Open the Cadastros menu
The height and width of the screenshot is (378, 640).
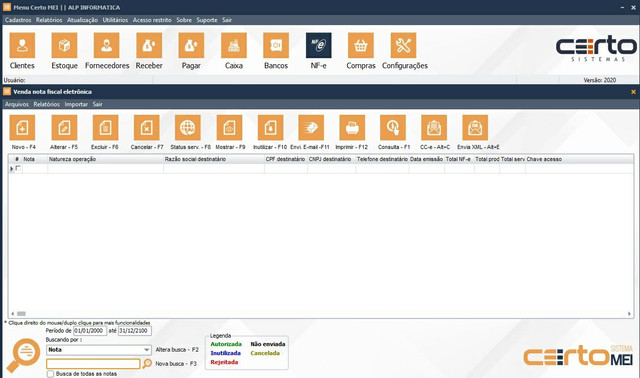click(x=18, y=20)
